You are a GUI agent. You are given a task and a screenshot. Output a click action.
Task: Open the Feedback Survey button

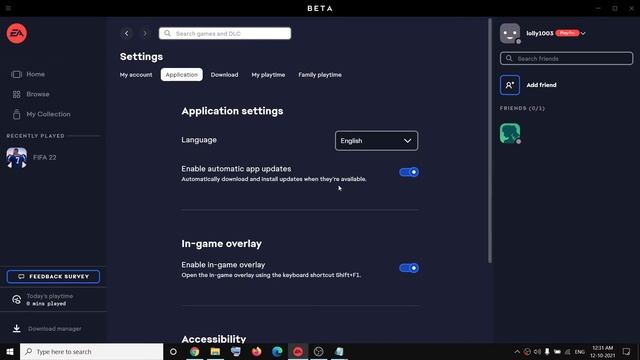click(53, 277)
